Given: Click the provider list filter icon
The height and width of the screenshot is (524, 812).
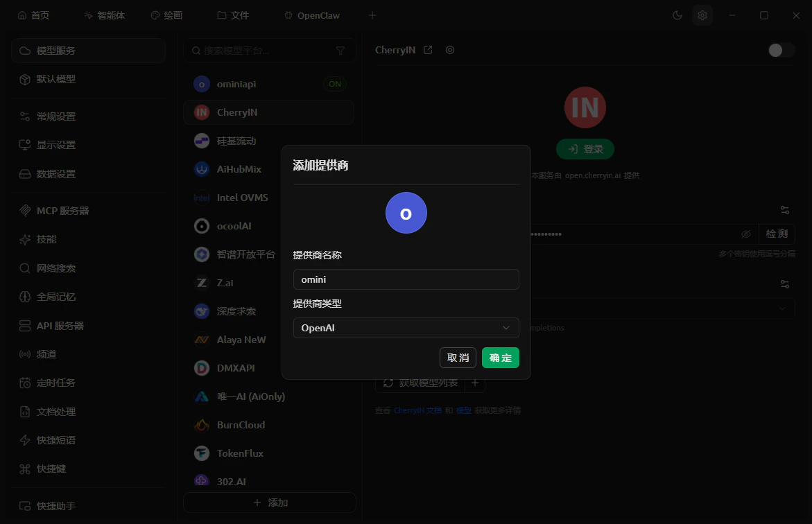Looking at the screenshot, I should tap(340, 51).
